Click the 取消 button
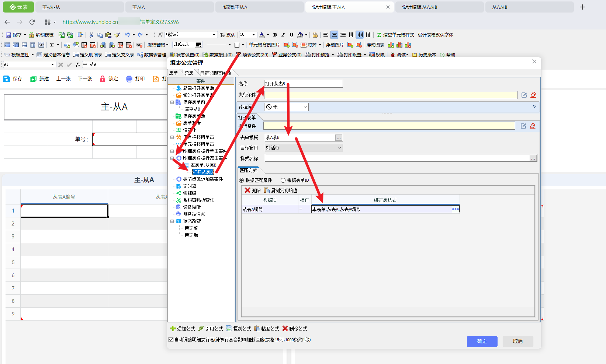The height and width of the screenshot is (364, 606). [517, 342]
